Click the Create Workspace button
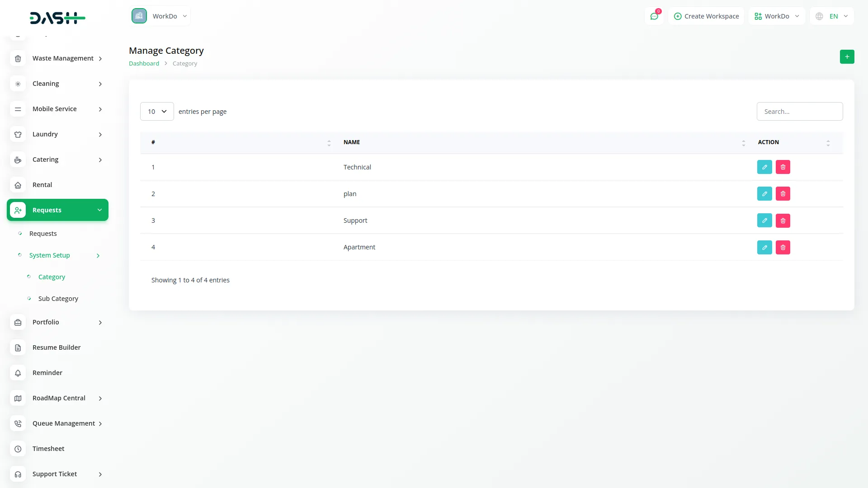This screenshot has height=488, width=868. coord(706,16)
